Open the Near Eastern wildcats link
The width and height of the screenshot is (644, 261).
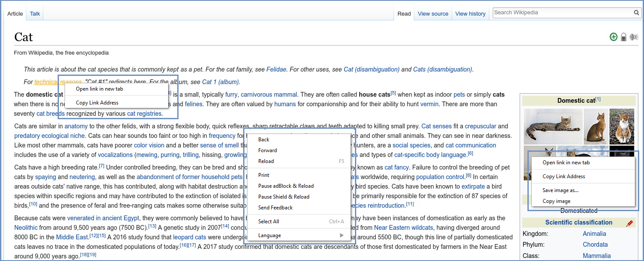[x=403, y=228]
